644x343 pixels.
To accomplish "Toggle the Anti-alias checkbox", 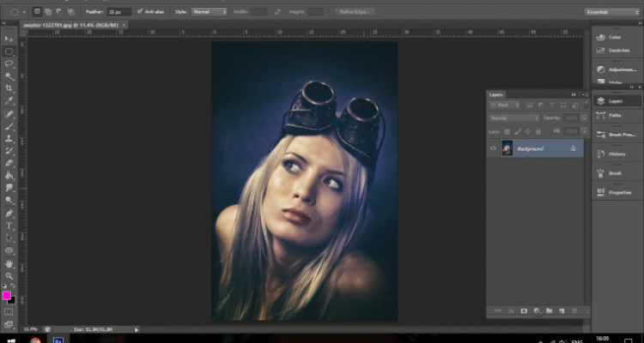I will 140,11.
